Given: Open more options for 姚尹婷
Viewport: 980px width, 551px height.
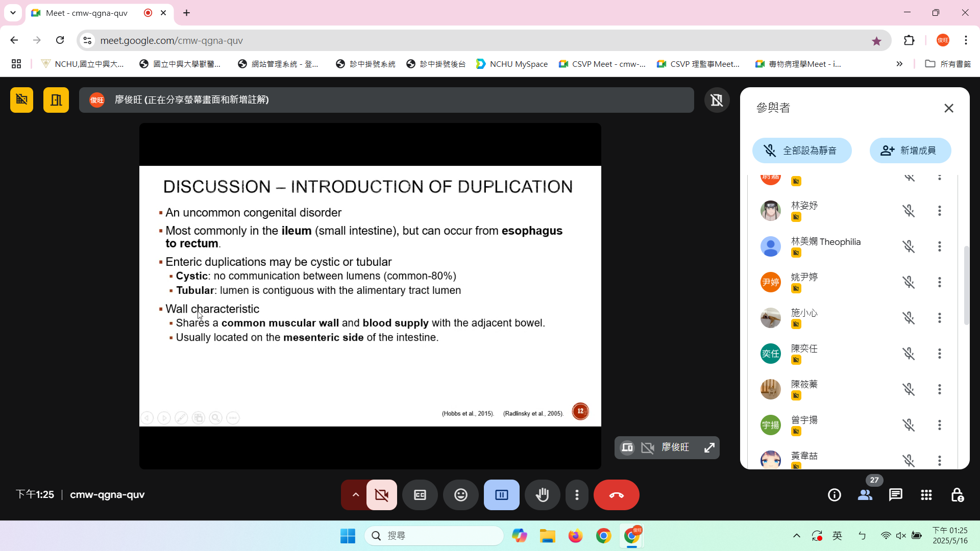Looking at the screenshot, I should click(x=939, y=282).
